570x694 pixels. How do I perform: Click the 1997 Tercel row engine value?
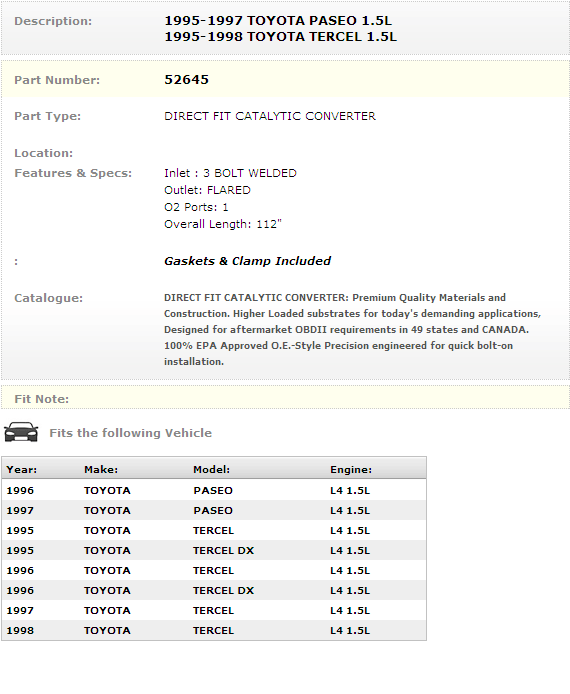350,610
